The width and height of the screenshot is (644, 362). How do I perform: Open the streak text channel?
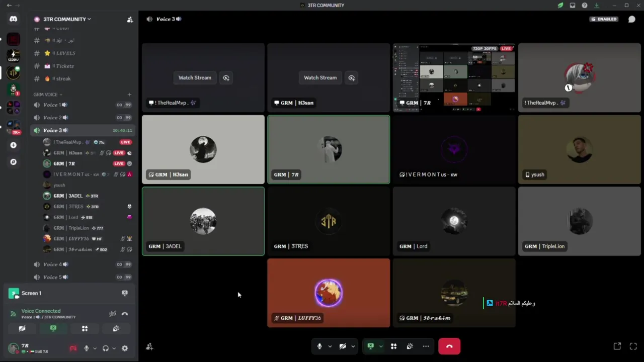(x=83, y=78)
